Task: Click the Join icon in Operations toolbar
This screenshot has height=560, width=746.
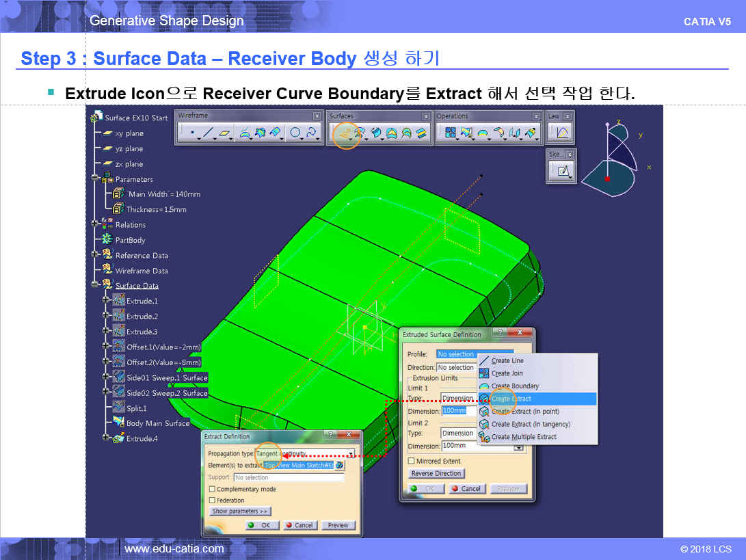Action: coord(451,133)
